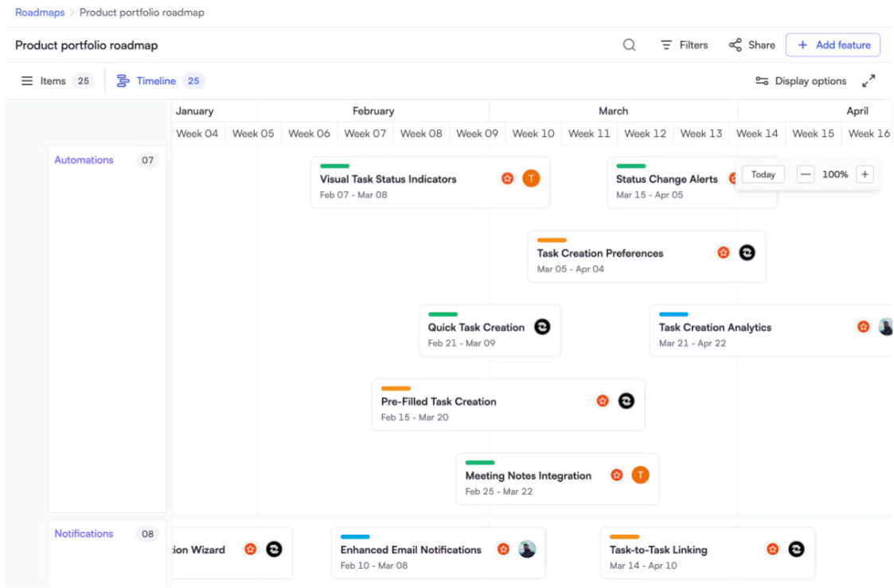Click the Filters funnel lines icon
The image size is (894, 588).
[x=666, y=45]
